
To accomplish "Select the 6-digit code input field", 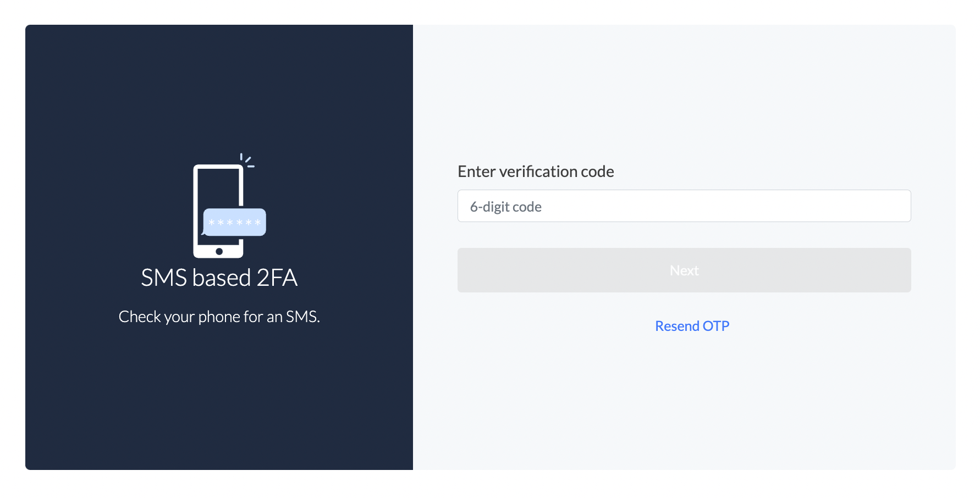I will (684, 206).
